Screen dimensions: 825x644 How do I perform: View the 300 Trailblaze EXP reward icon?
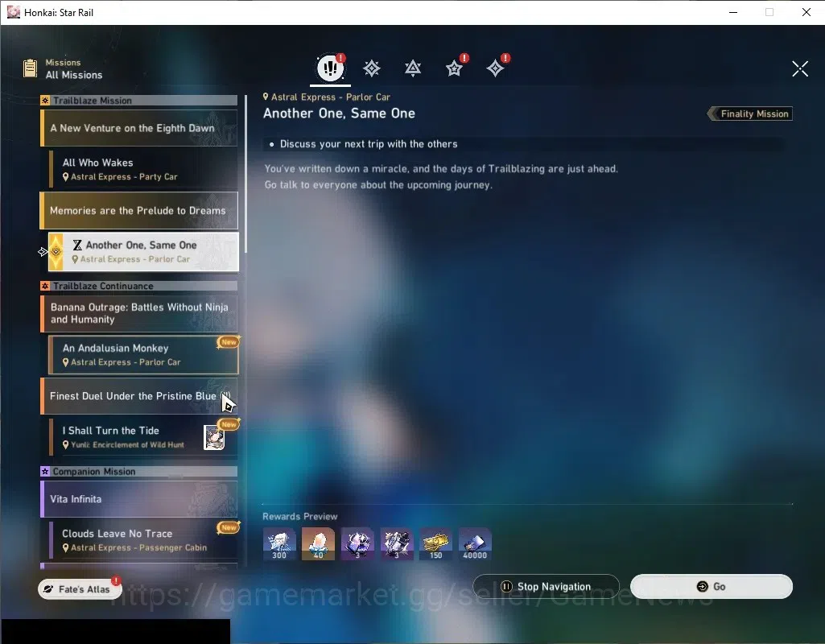click(279, 544)
